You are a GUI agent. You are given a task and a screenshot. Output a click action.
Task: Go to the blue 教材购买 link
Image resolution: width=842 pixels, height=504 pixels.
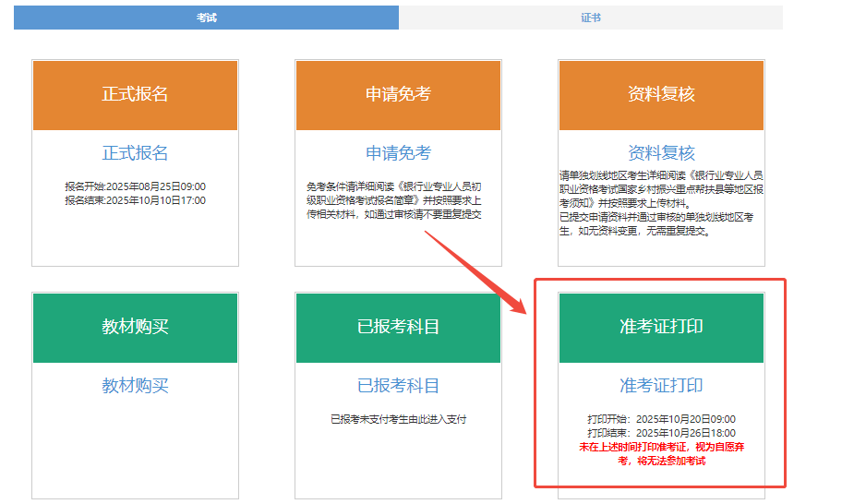[x=135, y=386]
